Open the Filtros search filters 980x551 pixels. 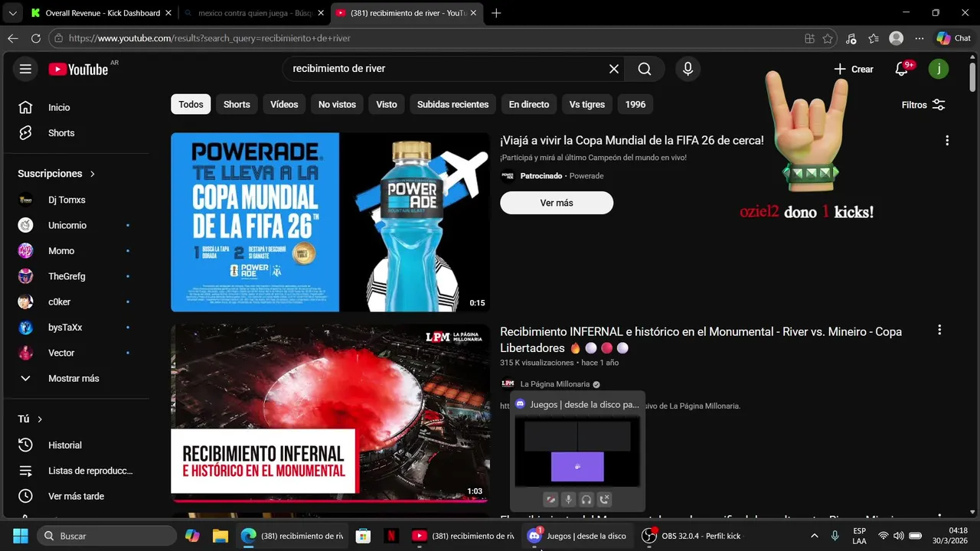coord(923,105)
